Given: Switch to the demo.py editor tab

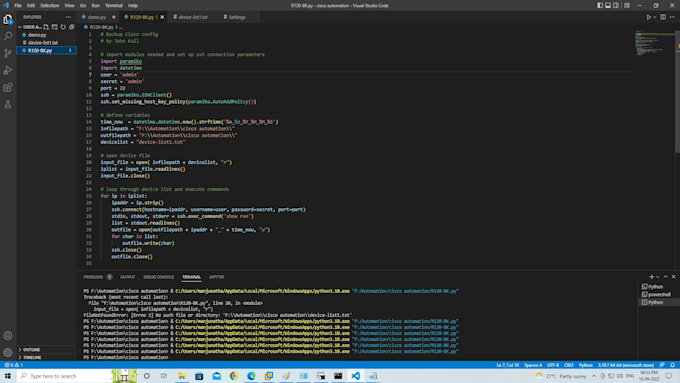Looking at the screenshot, I should click(x=99, y=17).
